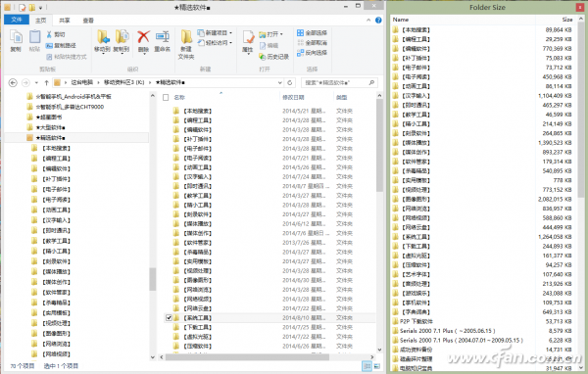
Task: Expand the address bar history dropdown arrow
Action: pyautogui.click(x=279, y=82)
